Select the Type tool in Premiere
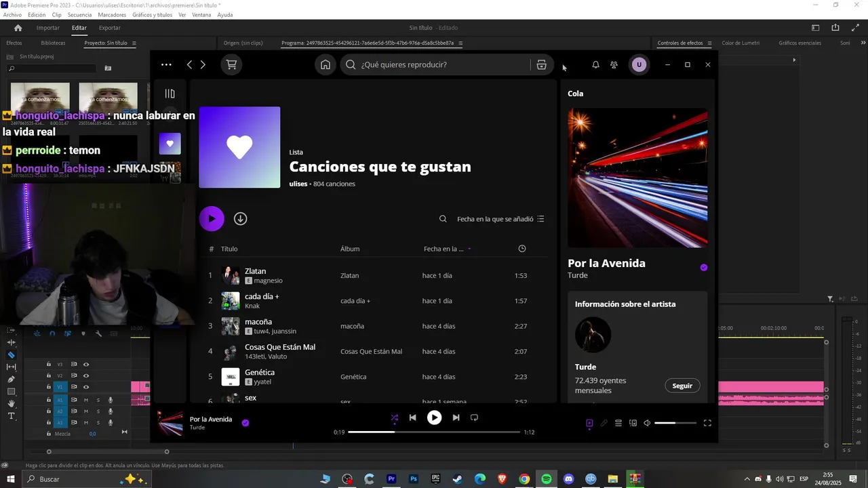Screen dimensions: 868x488 [x=11, y=415]
